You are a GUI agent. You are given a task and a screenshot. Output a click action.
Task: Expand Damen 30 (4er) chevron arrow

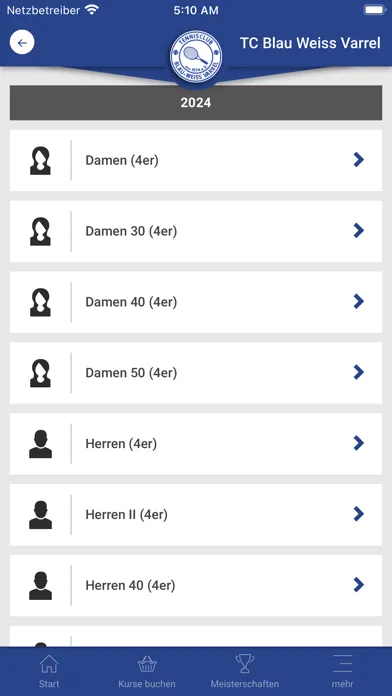[x=359, y=231]
